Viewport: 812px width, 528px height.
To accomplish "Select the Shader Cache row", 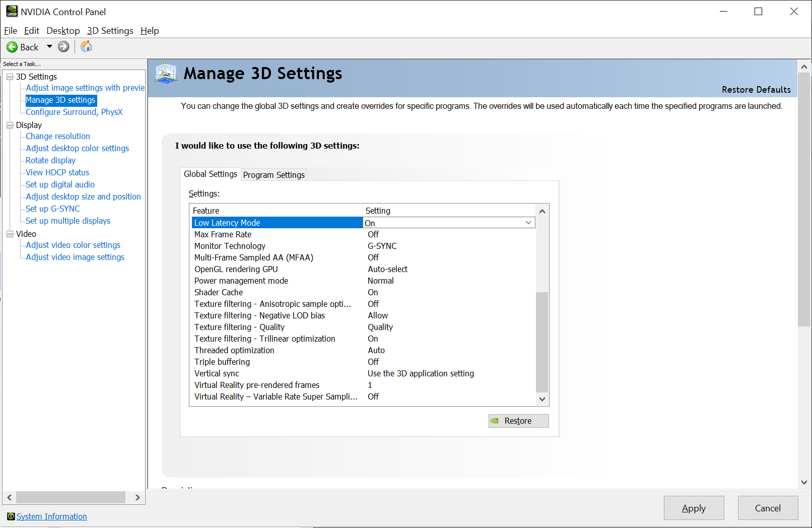I will click(x=363, y=292).
